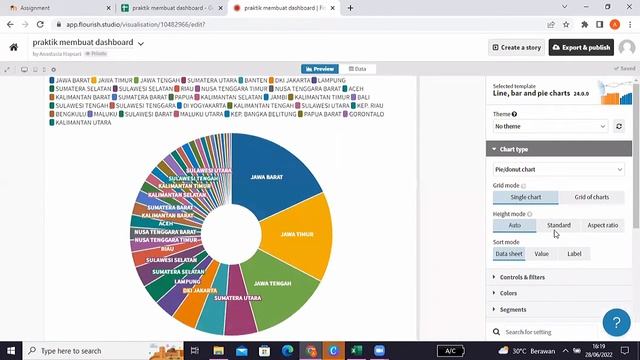Open Windows Start menu
This screenshot has width=640, height=360.
click(11, 351)
